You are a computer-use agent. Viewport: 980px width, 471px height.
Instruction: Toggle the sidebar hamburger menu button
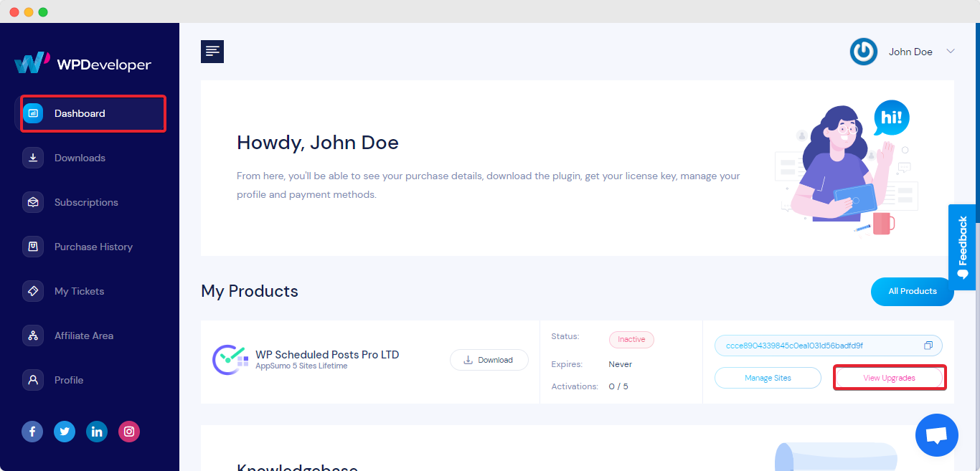[x=212, y=52]
